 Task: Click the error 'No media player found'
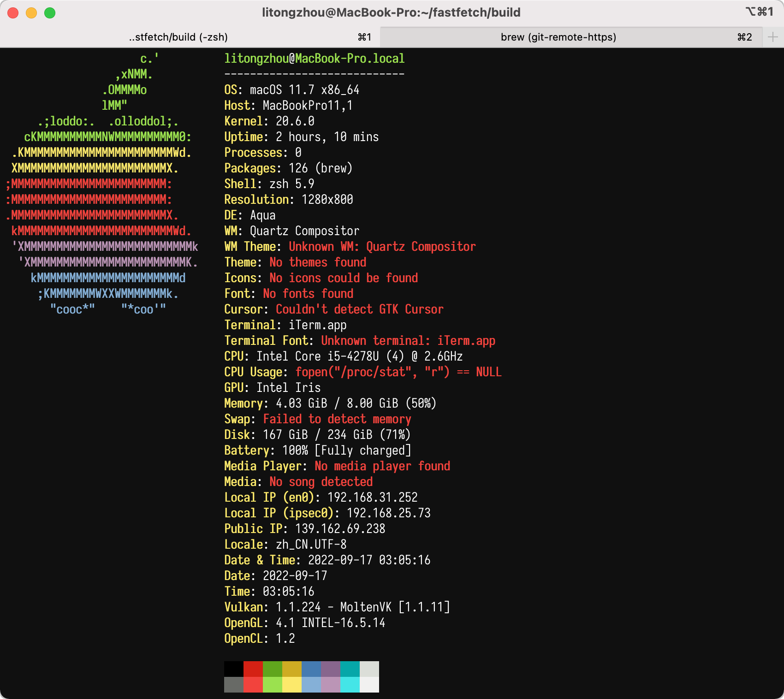382,466
